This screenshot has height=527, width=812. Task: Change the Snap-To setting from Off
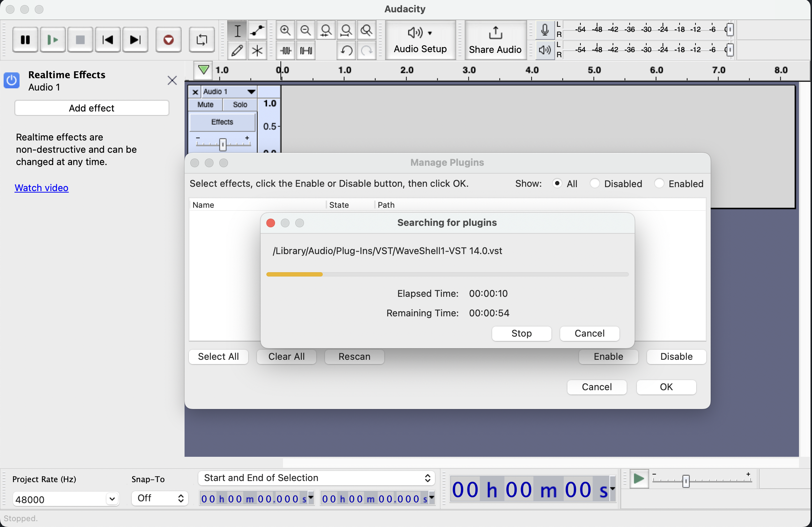pyautogui.click(x=160, y=498)
